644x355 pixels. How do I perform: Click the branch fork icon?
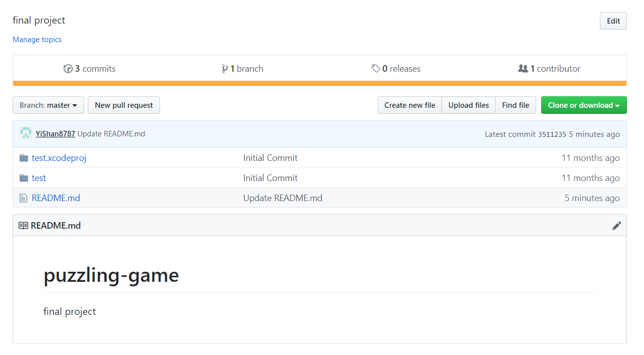pyautogui.click(x=225, y=69)
